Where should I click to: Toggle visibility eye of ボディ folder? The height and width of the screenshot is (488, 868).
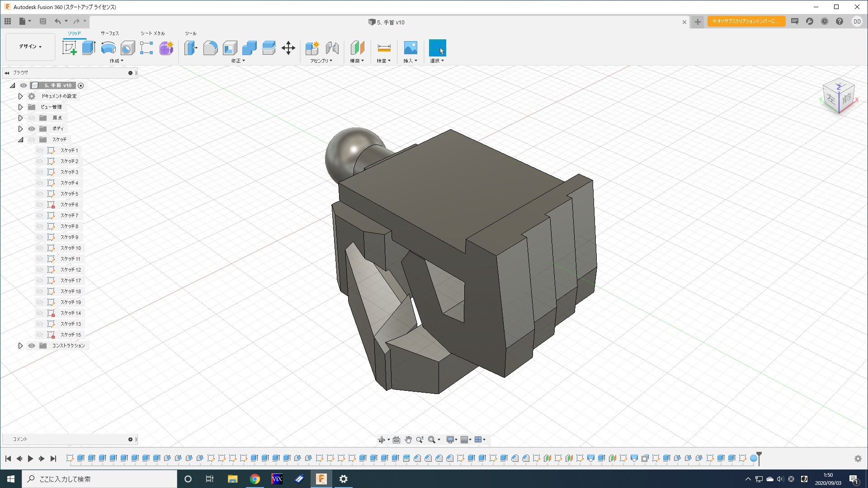[x=32, y=129]
